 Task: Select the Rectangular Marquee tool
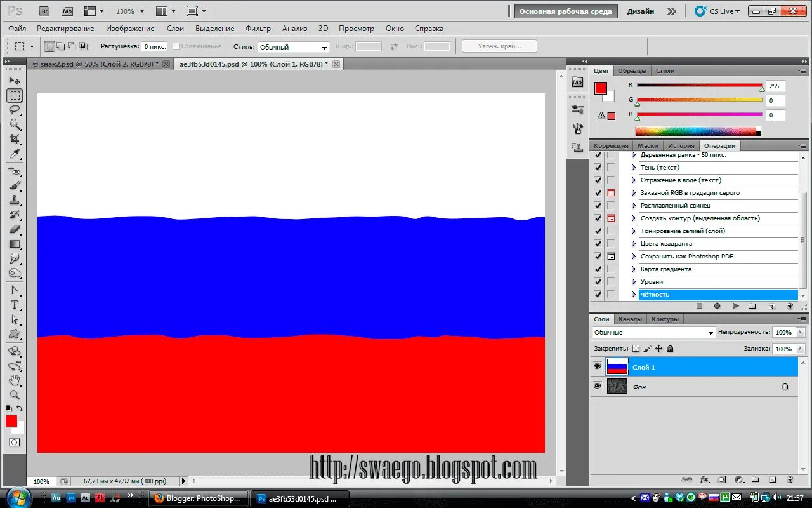coord(15,96)
